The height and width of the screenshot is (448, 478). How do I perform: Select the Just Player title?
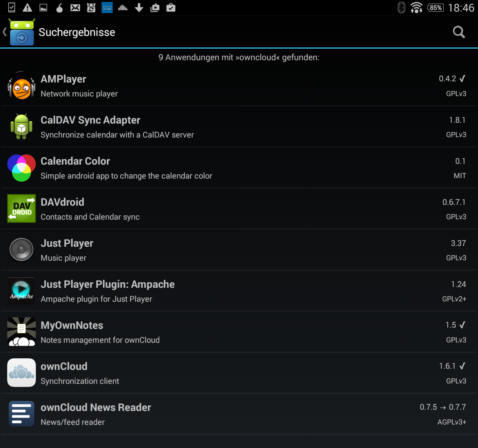coord(67,243)
